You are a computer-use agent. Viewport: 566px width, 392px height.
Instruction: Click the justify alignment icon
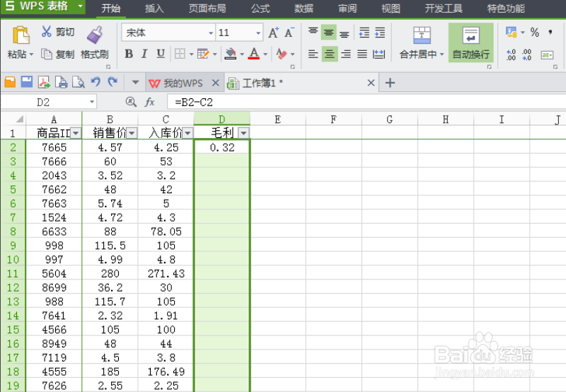click(362, 54)
